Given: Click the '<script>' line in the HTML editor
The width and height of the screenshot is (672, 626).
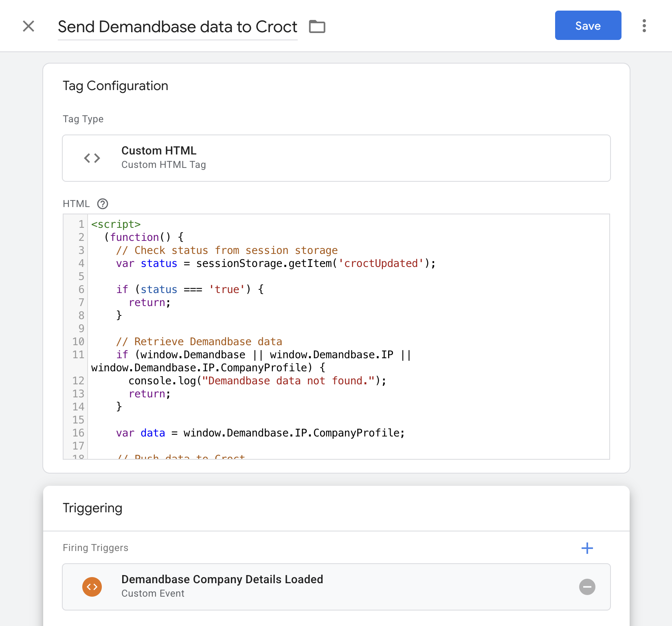Looking at the screenshot, I should pyautogui.click(x=116, y=224).
